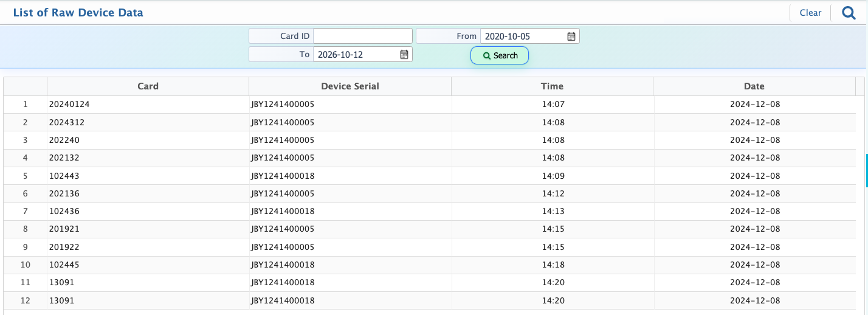Clear the search filters

pos(810,13)
